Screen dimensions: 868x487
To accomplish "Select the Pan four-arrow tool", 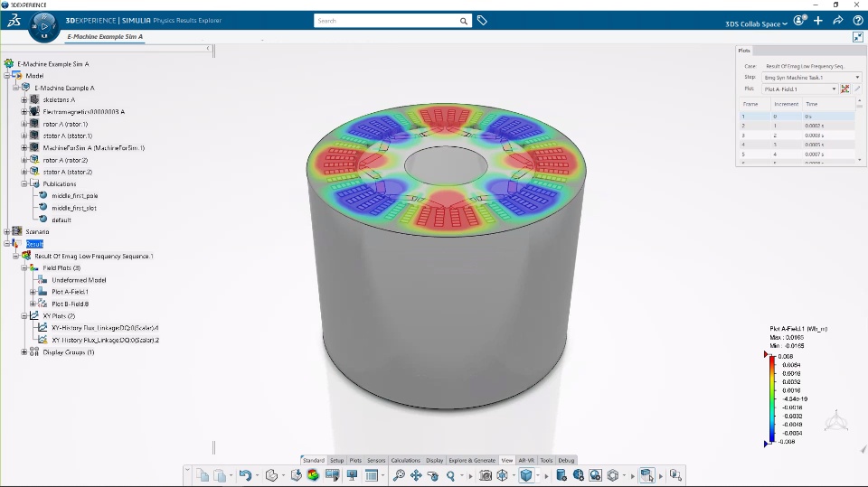I will point(416,475).
